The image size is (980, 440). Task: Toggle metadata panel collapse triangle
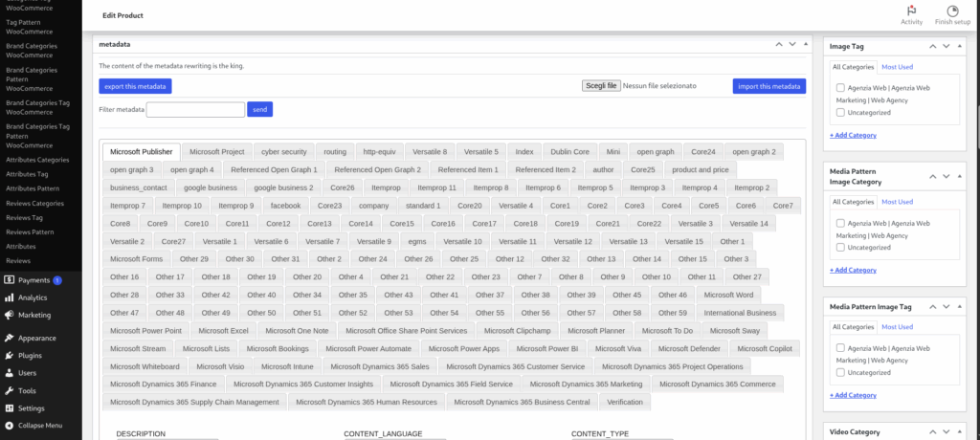pos(806,44)
